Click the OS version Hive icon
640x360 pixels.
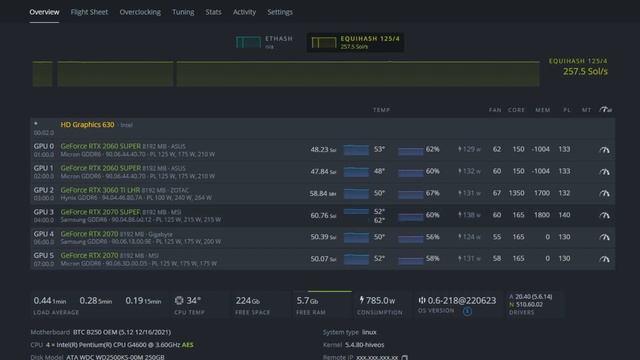coord(422,300)
